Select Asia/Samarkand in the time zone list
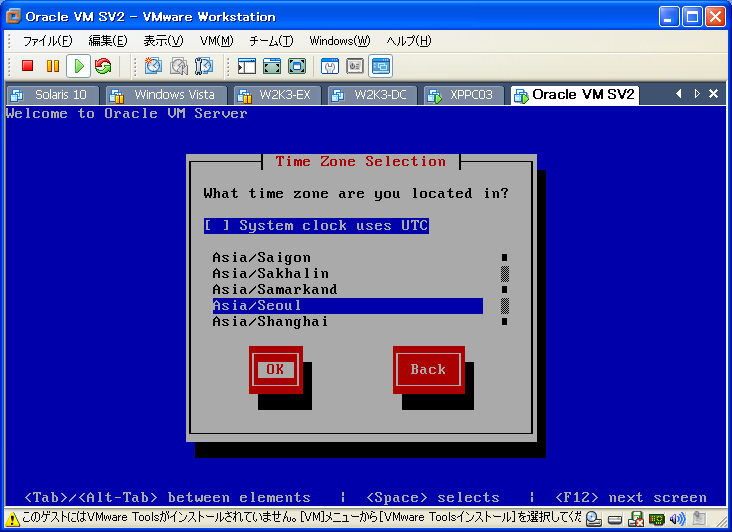 coord(348,290)
